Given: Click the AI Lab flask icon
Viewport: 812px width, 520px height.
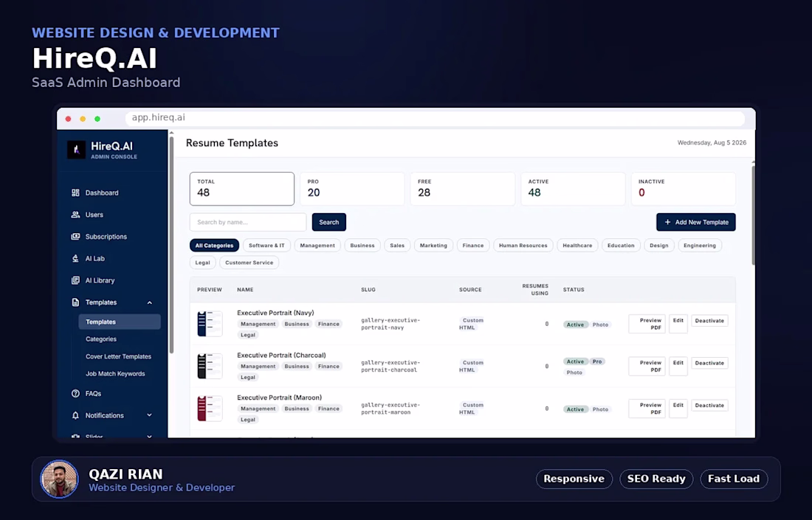Looking at the screenshot, I should click(x=75, y=258).
